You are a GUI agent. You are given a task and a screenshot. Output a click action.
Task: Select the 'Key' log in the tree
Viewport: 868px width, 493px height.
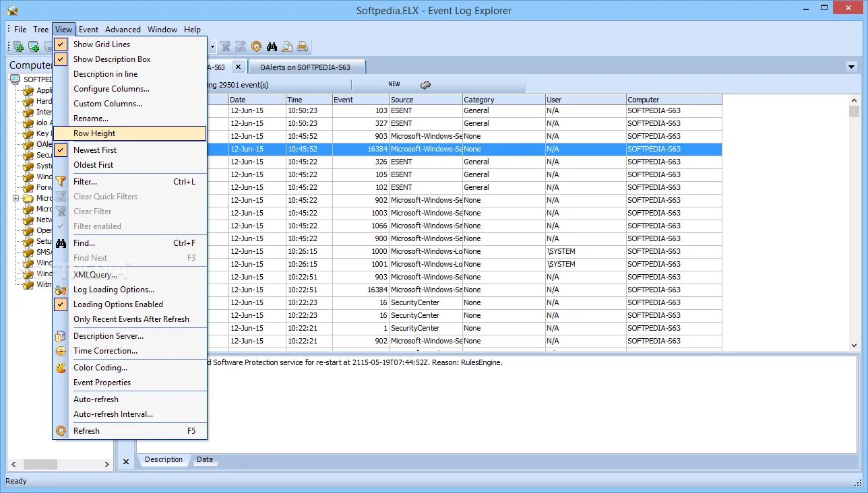click(44, 133)
